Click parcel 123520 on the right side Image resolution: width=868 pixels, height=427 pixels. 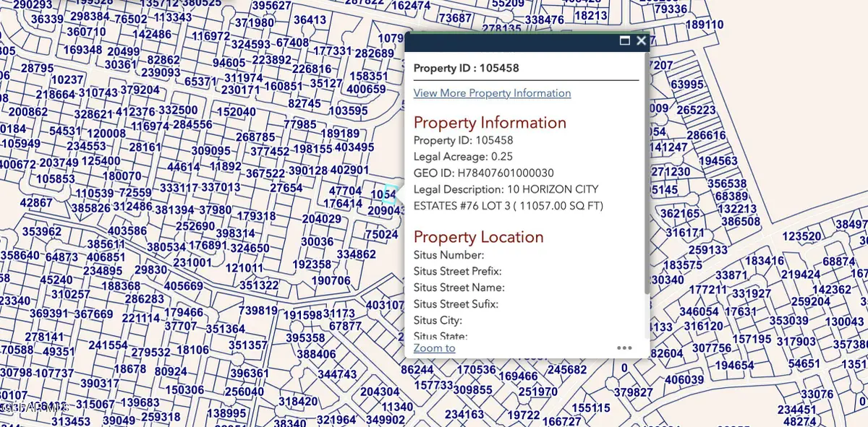[x=801, y=236]
